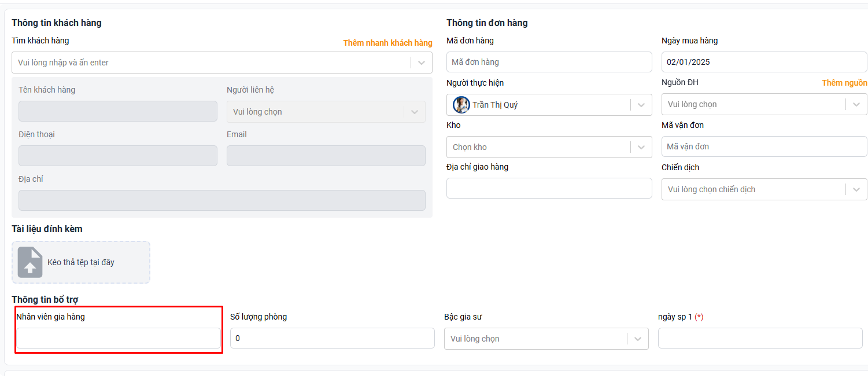The height and width of the screenshot is (385, 868).
Task: Expand the Kho warehouse dropdown
Action: click(x=641, y=147)
